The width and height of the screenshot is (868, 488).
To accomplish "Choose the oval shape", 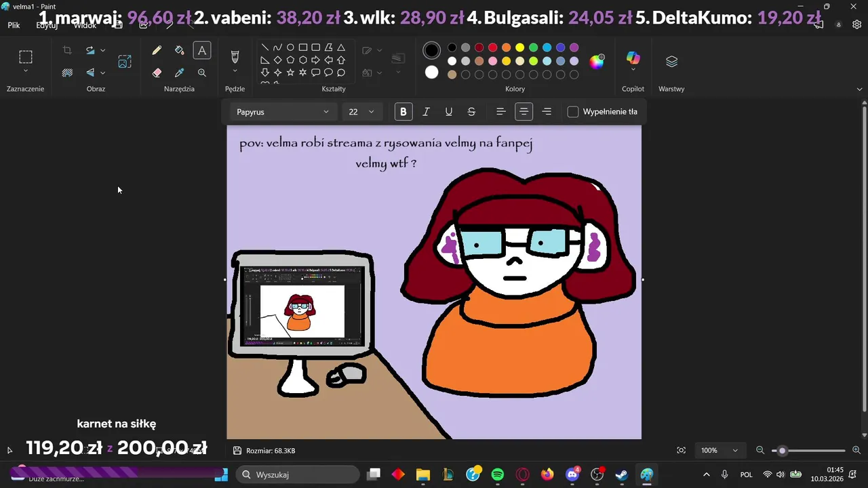I will point(290,47).
